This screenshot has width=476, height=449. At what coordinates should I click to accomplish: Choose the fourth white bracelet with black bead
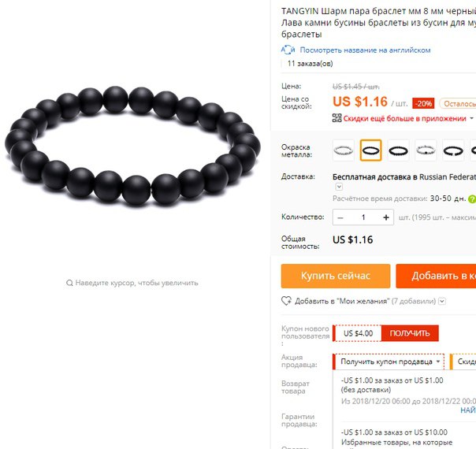tap(426, 150)
